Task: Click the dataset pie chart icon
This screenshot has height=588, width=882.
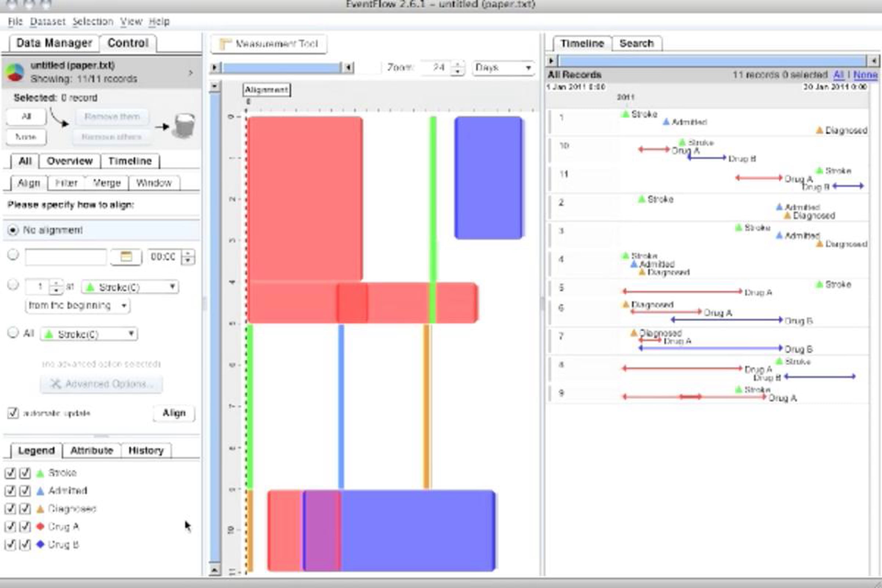Action: [15, 72]
